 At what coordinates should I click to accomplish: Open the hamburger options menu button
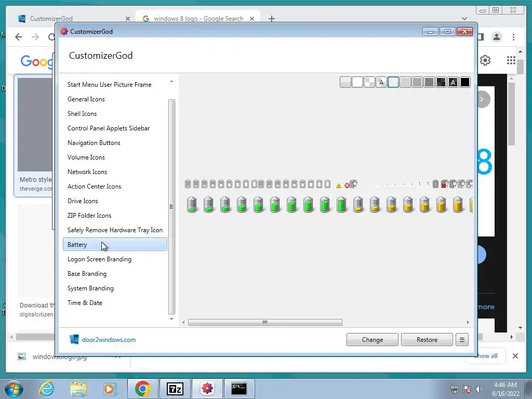(x=462, y=340)
